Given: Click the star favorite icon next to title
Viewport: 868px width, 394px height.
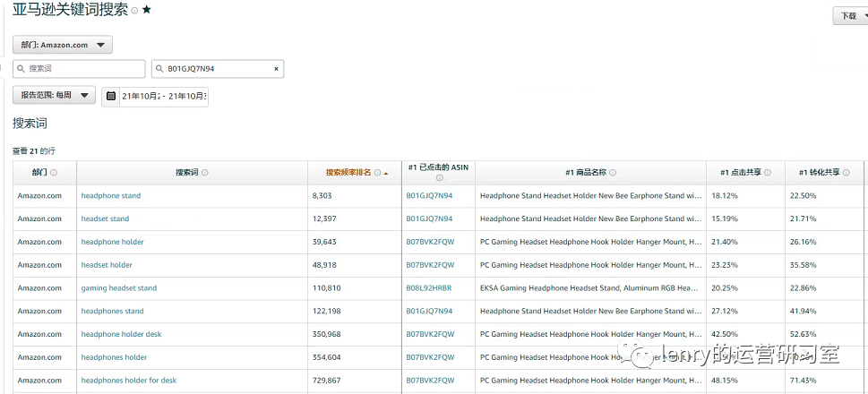Looking at the screenshot, I should tap(147, 10).
